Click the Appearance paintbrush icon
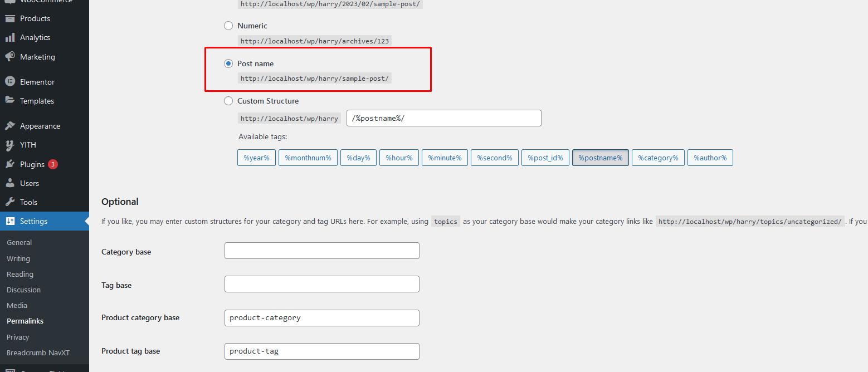The width and height of the screenshot is (868, 372). coord(10,126)
